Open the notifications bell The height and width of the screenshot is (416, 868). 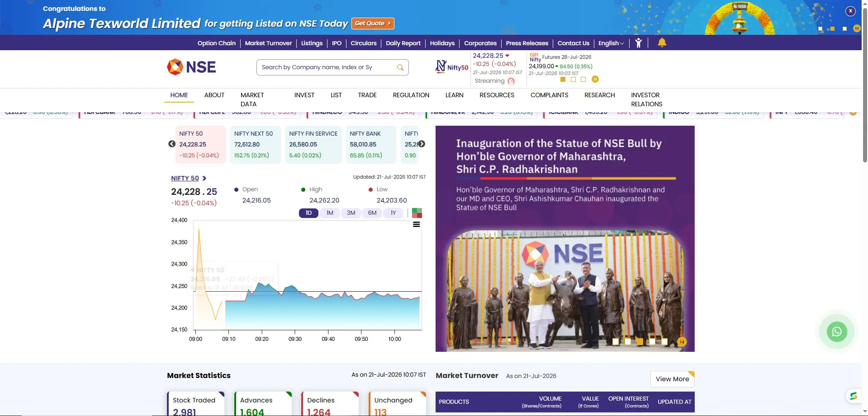pos(662,43)
